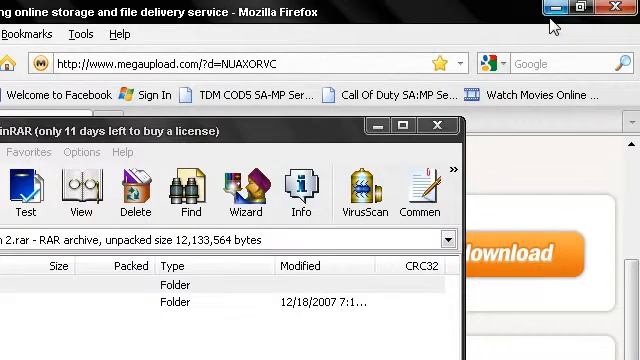Minimize the WinRAR window

[x=378, y=125]
